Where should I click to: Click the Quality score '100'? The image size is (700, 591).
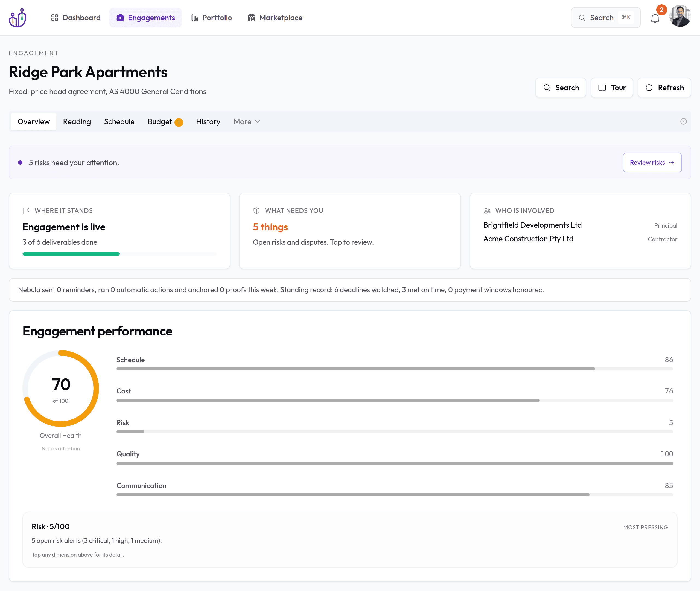pyautogui.click(x=667, y=454)
